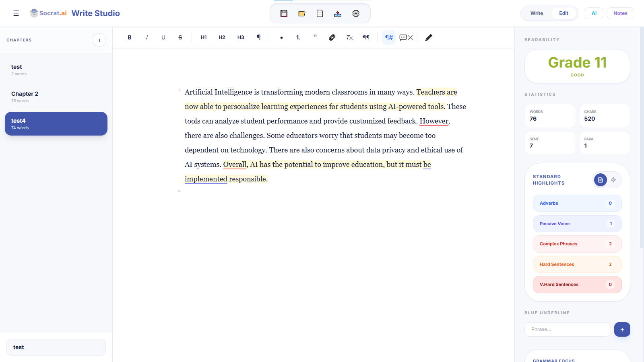Insert a link using the paperclip icon
This screenshot has height=362, width=644.
[332, 37]
